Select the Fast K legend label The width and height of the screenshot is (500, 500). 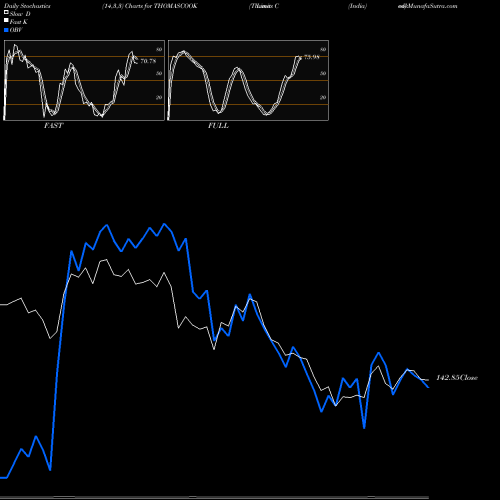point(19,22)
